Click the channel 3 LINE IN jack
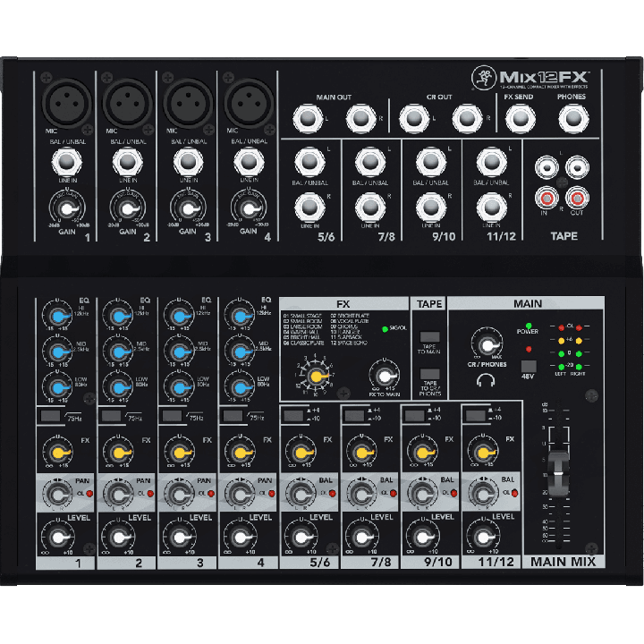644x644 pixels. pyautogui.click(x=188, y=162)
